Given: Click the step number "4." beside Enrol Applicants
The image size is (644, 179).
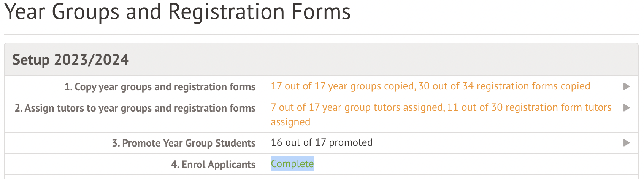Looking at the screenshot, I should 175,165.
